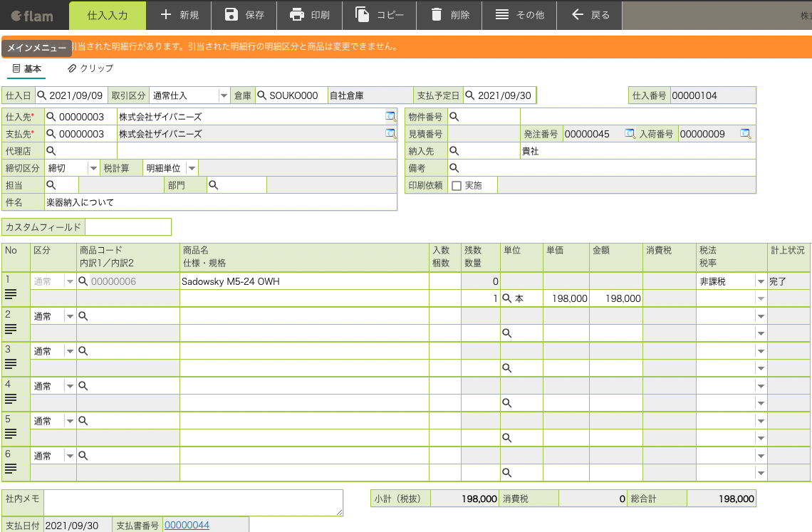This screenshot has height=532, width=812.
Task: Open row 2 upper tax law dropdown
Action: coord(761,316)
